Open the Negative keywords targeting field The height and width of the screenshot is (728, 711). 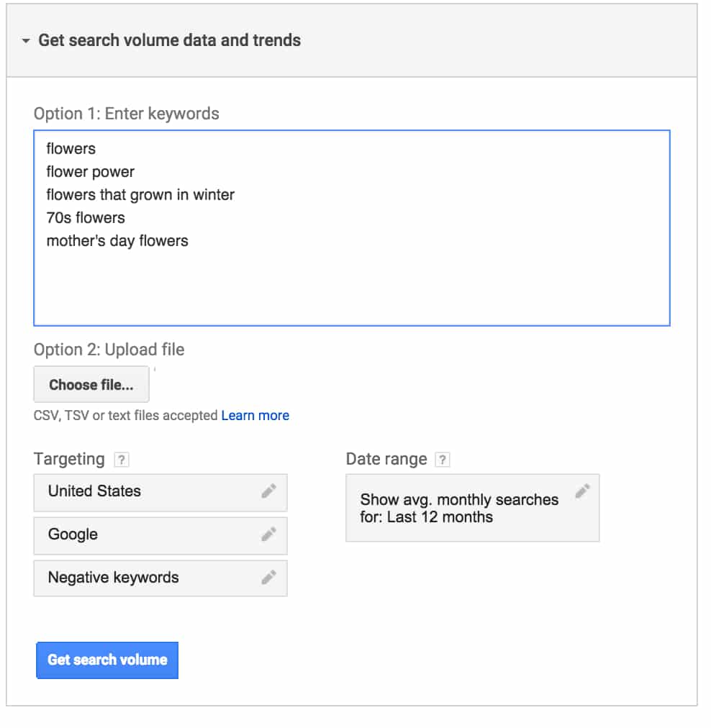[160, 578]
